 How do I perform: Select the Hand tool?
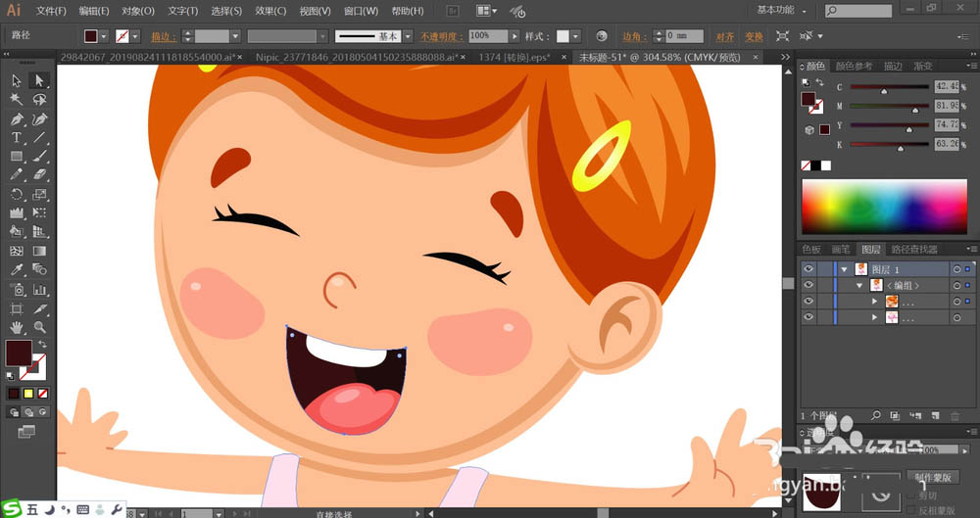17,327
